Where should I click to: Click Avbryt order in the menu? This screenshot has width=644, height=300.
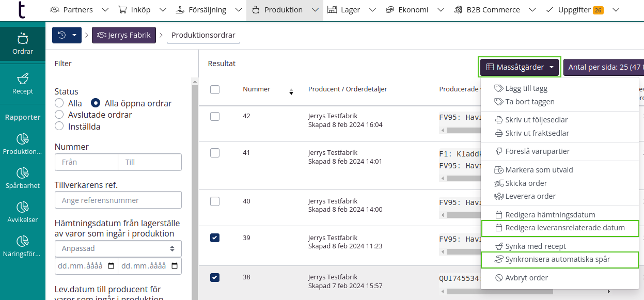[526, 278]
